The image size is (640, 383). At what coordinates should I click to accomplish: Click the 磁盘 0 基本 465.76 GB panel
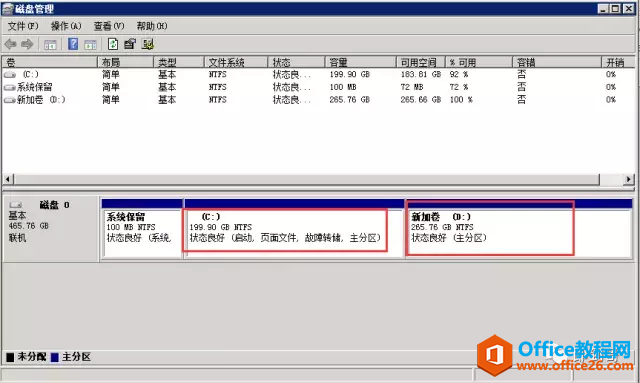click(x=51, y=229)
